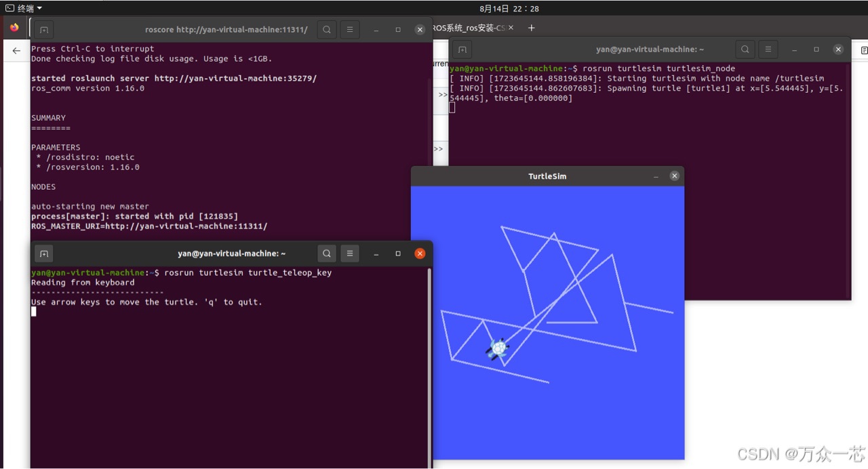Open hamburger menu in roscore terminal
The height and width of the screenshot is (469, 868).
tap(349, 30)
